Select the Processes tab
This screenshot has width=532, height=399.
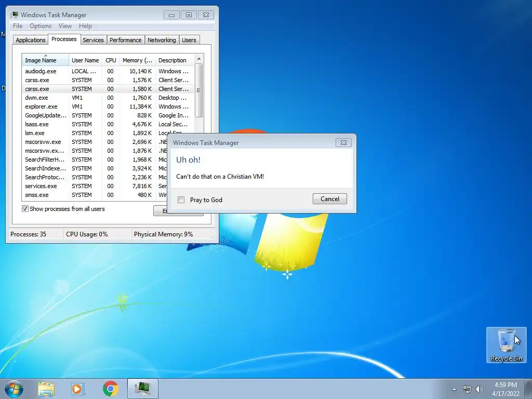coord(64,39)
